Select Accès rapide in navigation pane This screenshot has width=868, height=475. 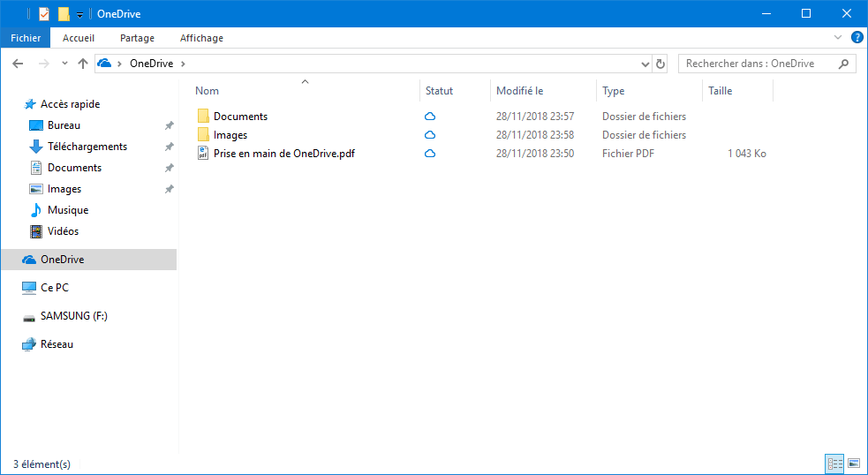[71, 104]
